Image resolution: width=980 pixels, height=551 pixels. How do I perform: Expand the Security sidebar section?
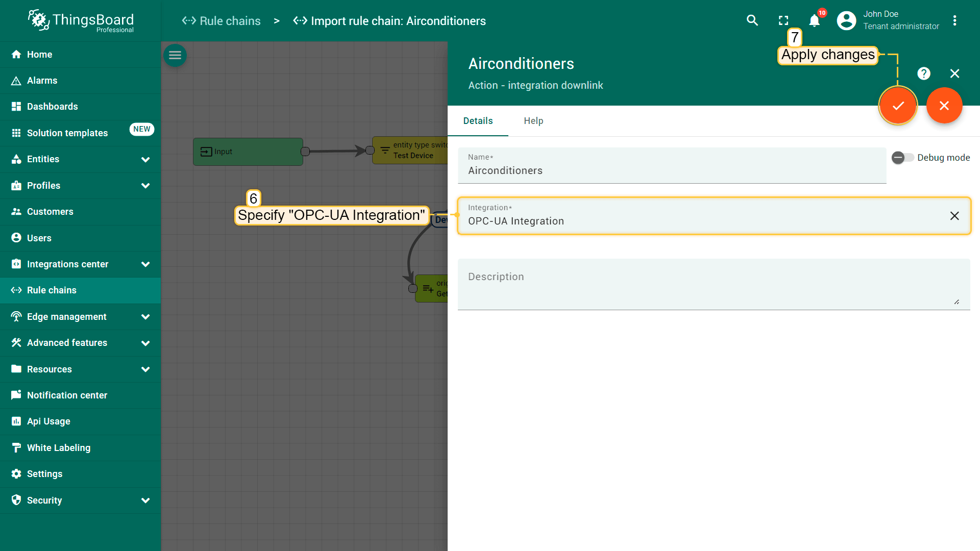point(145,500)
